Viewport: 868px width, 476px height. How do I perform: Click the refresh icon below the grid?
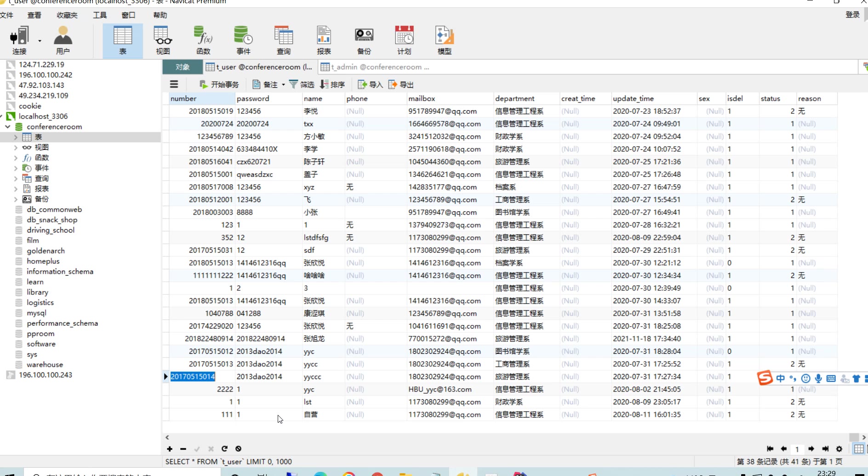pos(224,449)
